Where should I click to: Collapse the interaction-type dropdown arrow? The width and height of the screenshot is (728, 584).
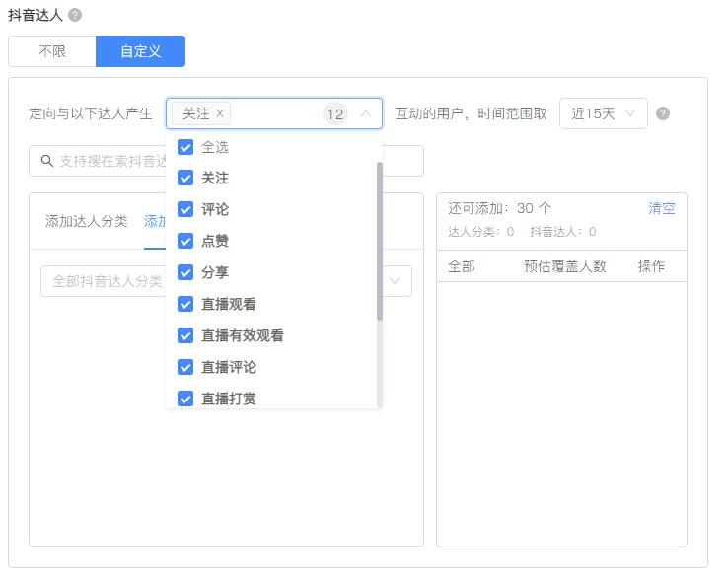pos(366,113)
